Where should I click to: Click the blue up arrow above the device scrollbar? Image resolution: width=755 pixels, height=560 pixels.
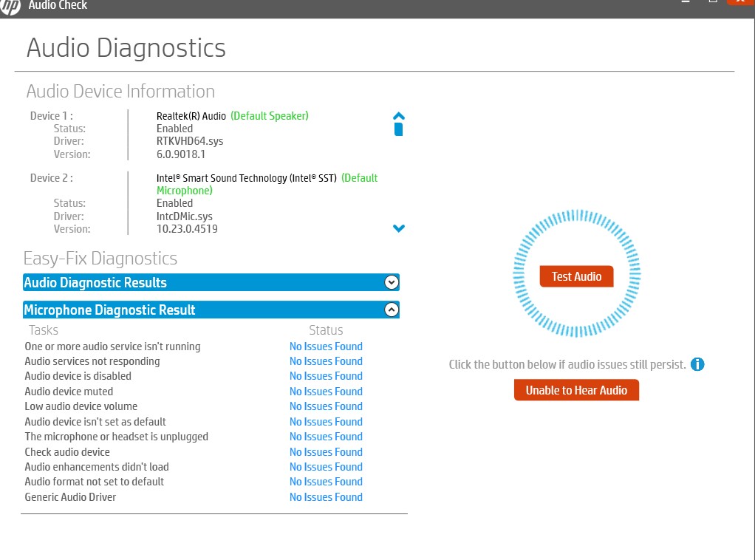pos(399,115)
